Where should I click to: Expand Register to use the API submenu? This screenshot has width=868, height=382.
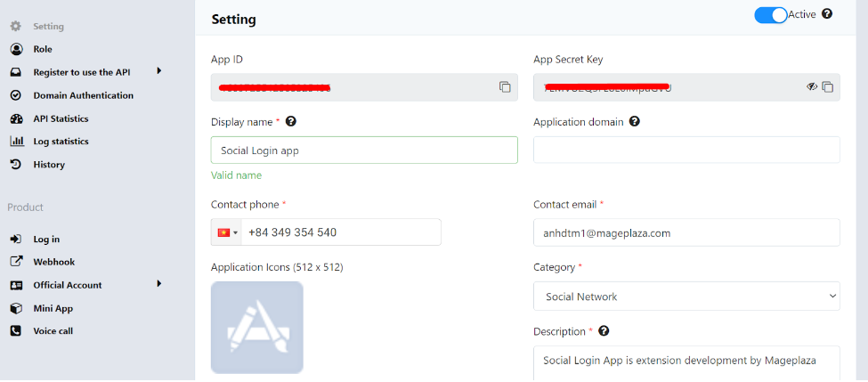tap(159, 71)
